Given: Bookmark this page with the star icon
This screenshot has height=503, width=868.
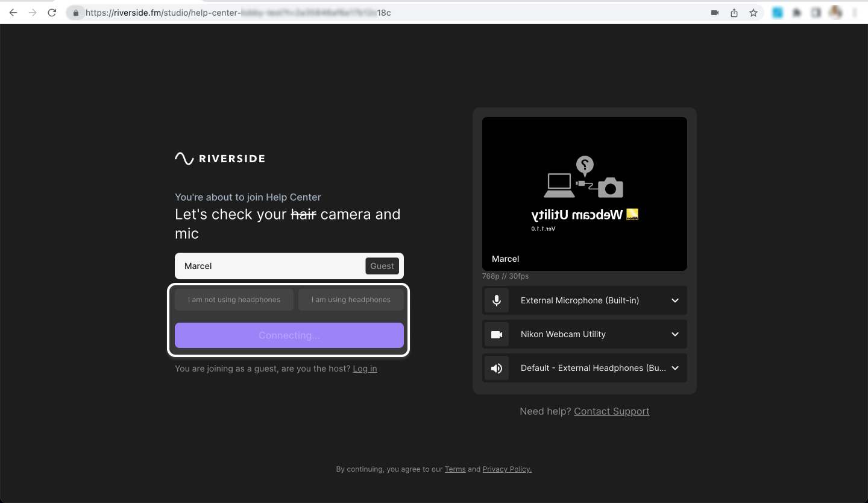Looking at the screenshot, I should [x=753, y=13].
